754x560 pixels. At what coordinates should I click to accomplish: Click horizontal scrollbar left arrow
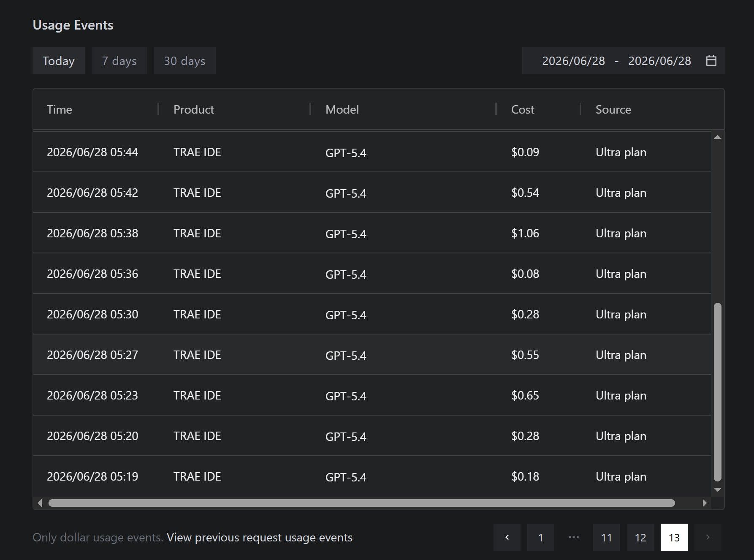click(40, 503)
